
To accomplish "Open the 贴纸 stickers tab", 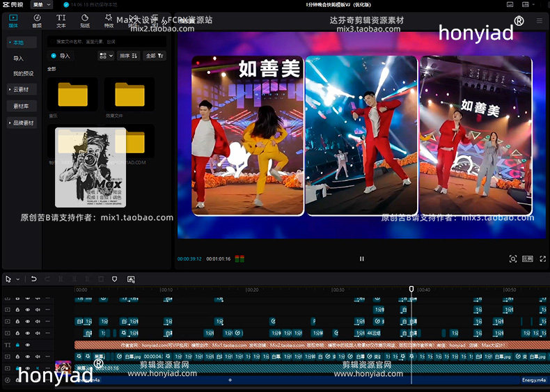I will [85, 21].
